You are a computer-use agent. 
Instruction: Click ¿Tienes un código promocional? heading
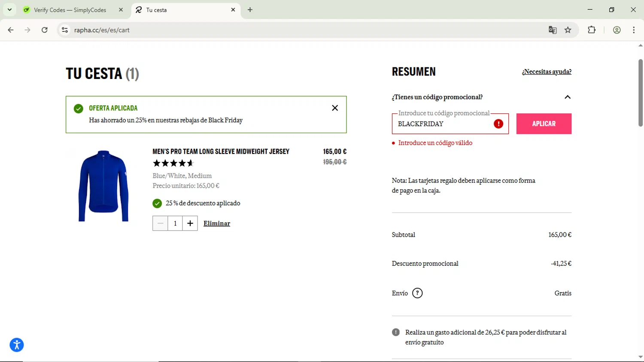[x=437, y=97]
